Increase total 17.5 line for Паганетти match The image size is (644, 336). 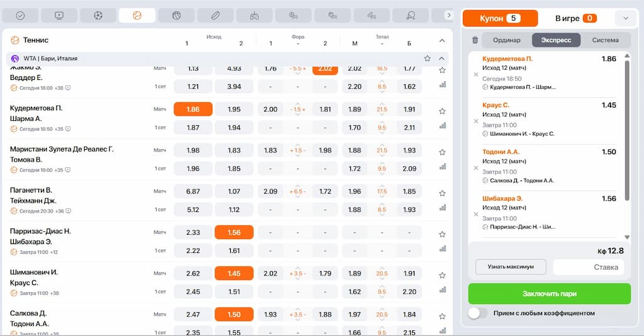382,186
